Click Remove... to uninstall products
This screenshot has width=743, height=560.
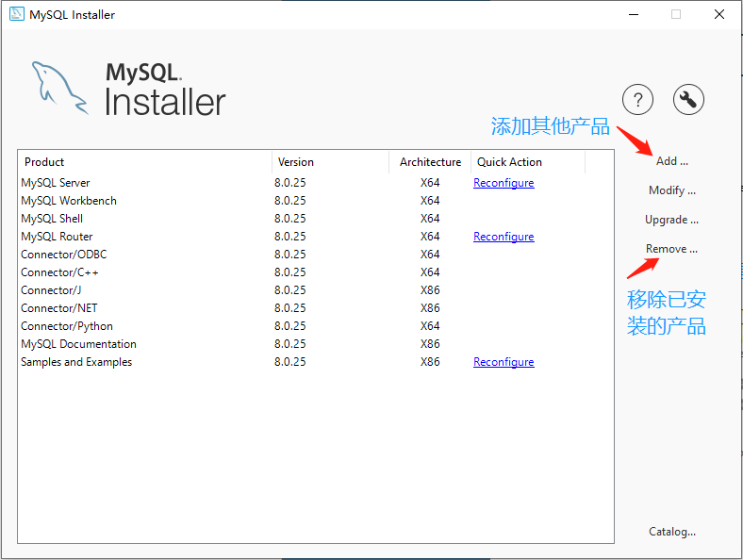[x=671, y=249]
